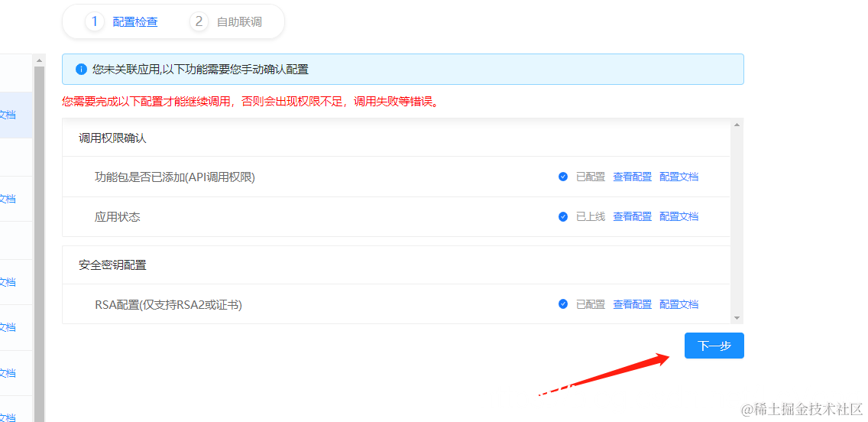Open 查看配置 link for 功能包是否已添加

coord(632,177)
